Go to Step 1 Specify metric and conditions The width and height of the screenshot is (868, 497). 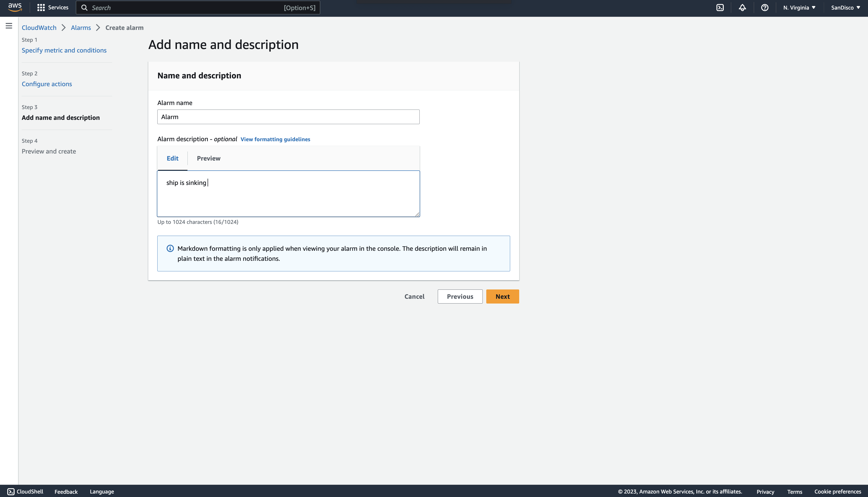(64, 51)
